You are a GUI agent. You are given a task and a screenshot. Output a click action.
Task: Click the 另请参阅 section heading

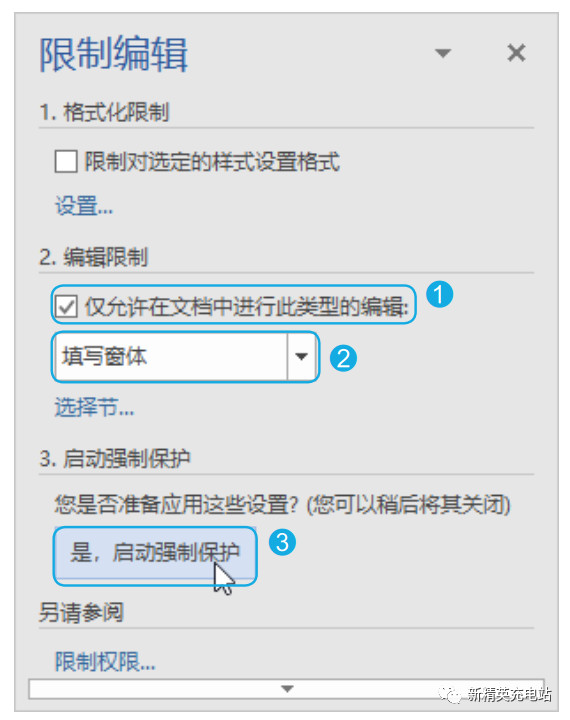[81, 612]
